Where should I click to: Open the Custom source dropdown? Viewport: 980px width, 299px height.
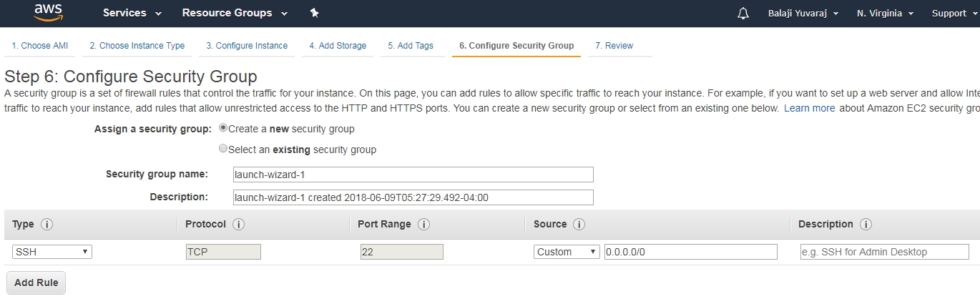point(567,252)
